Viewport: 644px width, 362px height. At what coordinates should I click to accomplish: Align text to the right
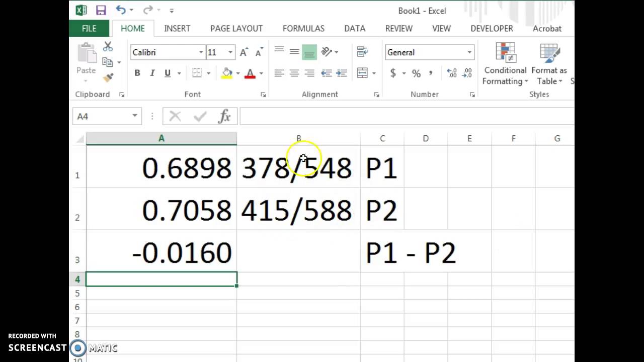309,73
